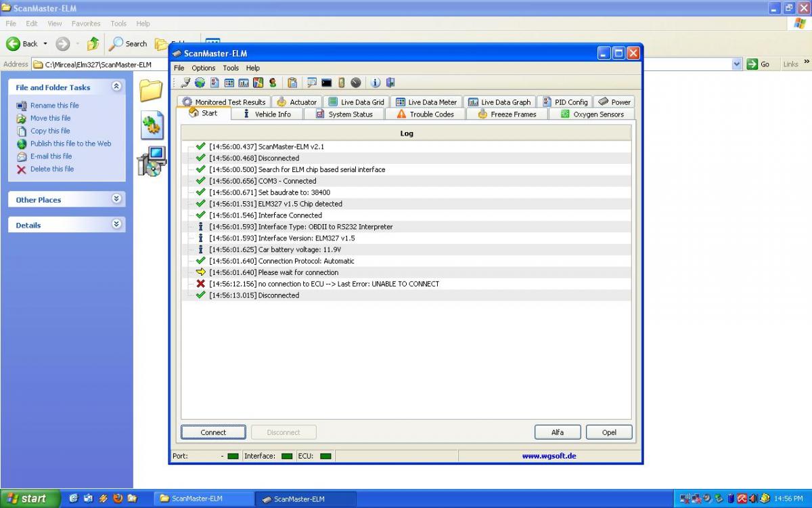Expand the Details panel
The width and height of the screenshot is (812, 508).
116,224
